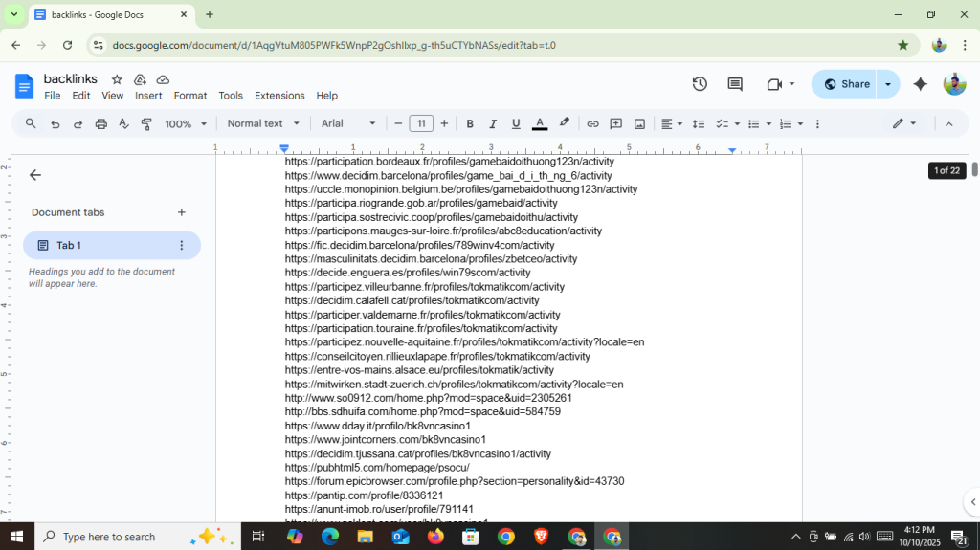Toggle underline formatting

click(516, 124)
